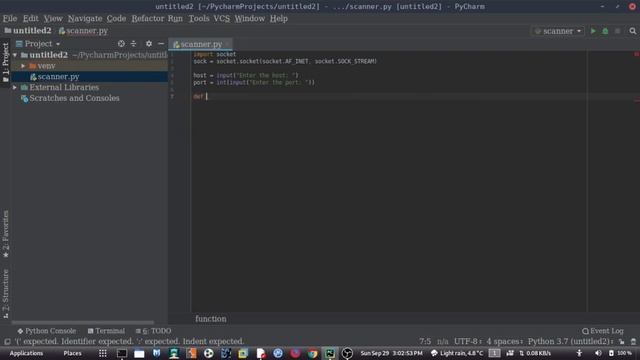
Task: Open the View menu
Action: click(53, 19)
